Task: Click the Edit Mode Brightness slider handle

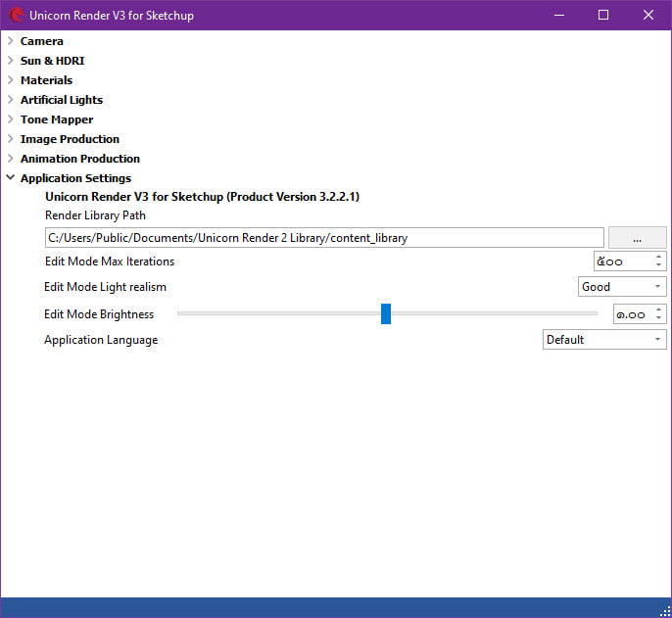Action: click(386, 313)
